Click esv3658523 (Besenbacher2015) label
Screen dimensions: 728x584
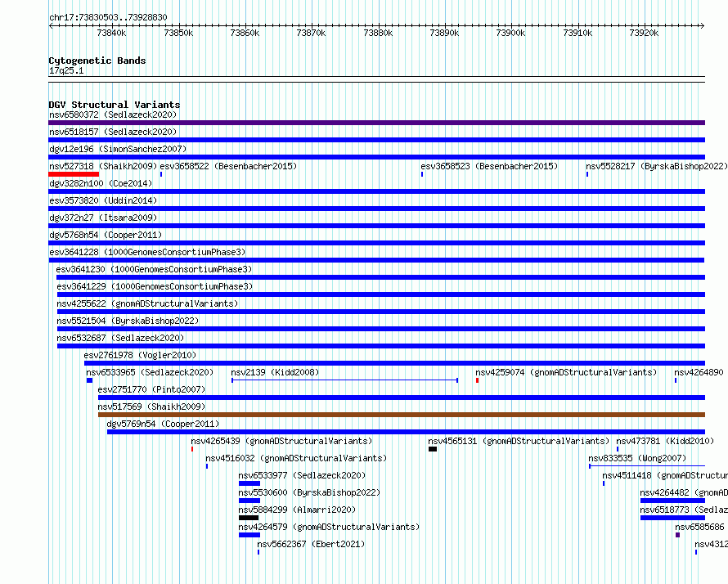[489, 166]
